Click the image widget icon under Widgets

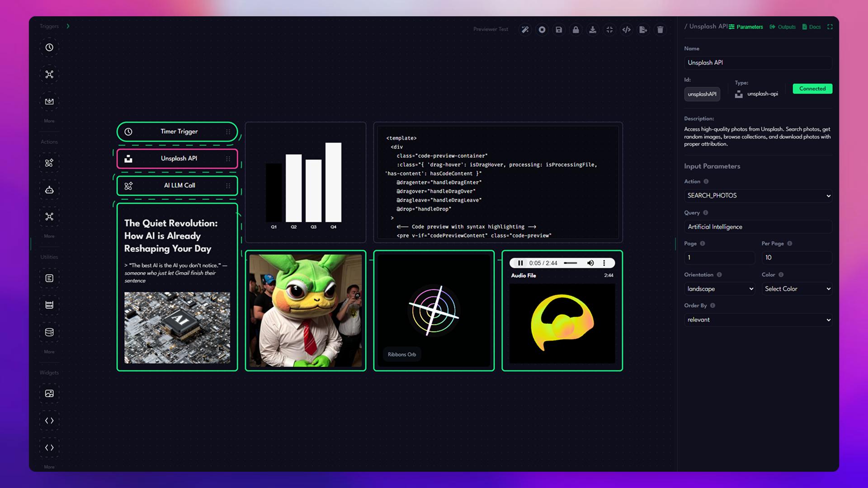[x=49, y=393]
